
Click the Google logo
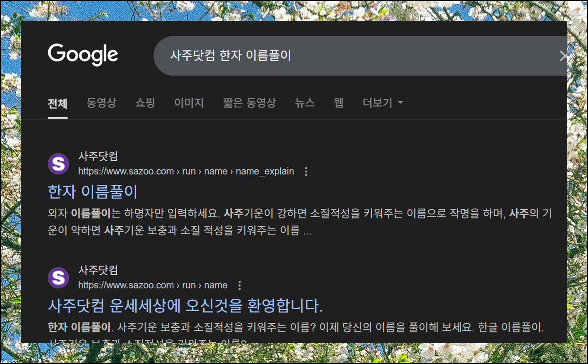pyautogui.click(x=83, y=55)
